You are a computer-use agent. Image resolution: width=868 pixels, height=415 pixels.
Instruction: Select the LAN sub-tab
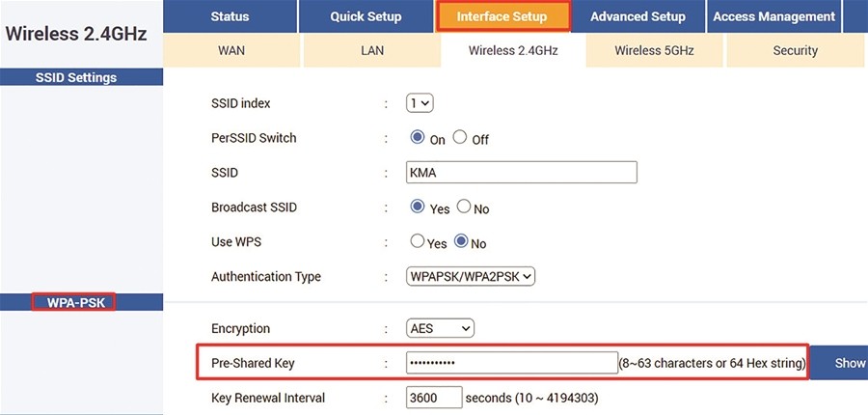(x=372, y=50)
